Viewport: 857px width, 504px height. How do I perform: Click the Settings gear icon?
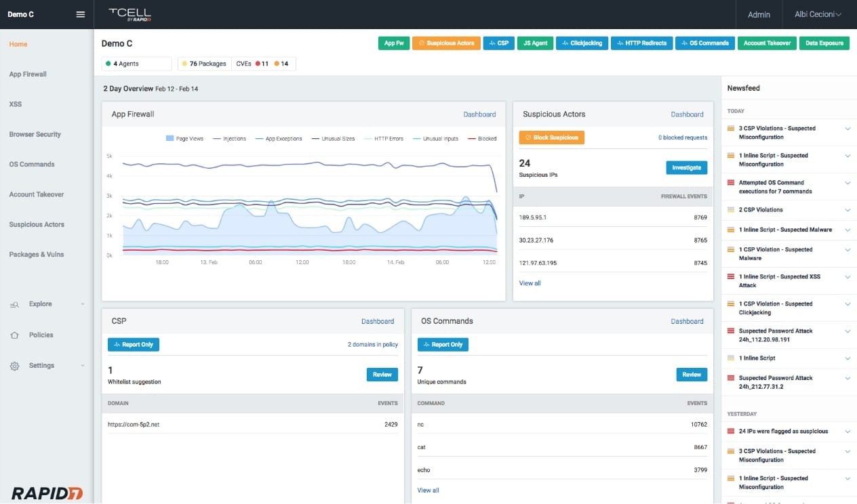[x=14, y=365]
